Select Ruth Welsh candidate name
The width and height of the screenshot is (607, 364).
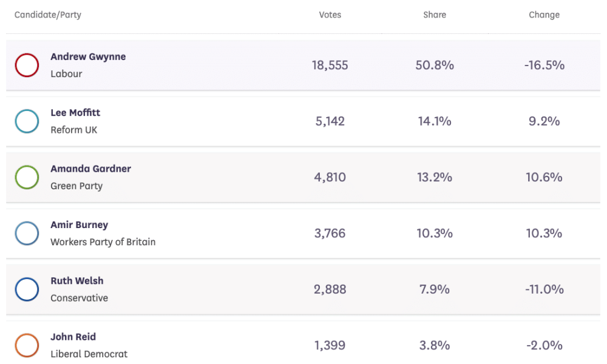[x=77, y=281]
